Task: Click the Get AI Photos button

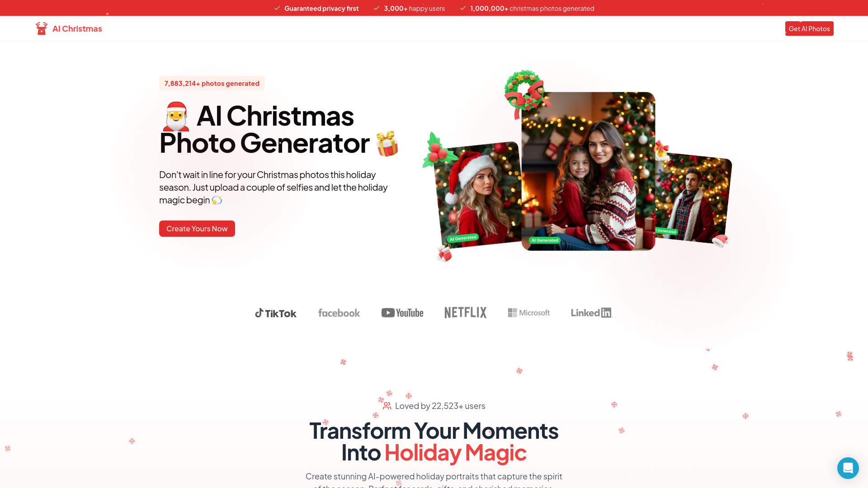Action: (809, 28)
